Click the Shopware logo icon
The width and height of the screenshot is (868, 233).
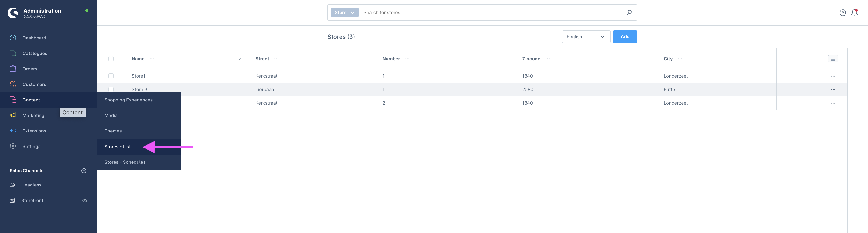(13, 13)
